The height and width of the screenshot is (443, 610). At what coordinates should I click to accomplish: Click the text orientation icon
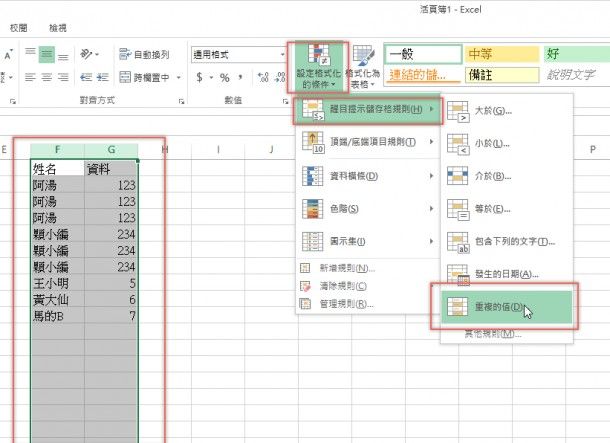[x=86, y=54]
